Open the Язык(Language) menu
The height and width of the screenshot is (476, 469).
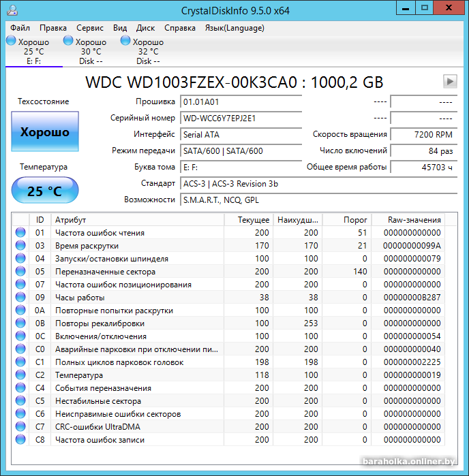(x=234, y=28)
